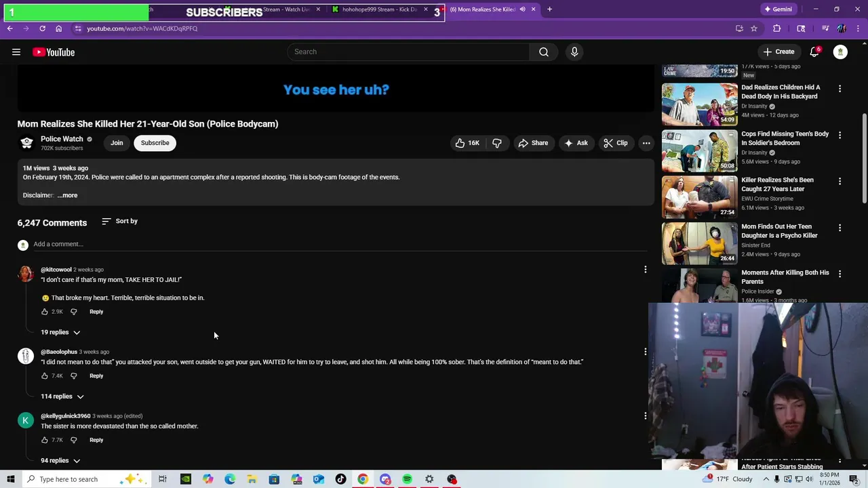This screenshot has height=488, width=868.
Task: Reply to the @kellygulnick3960 comment
Action: pyautogui.click(x=96, y=441)
